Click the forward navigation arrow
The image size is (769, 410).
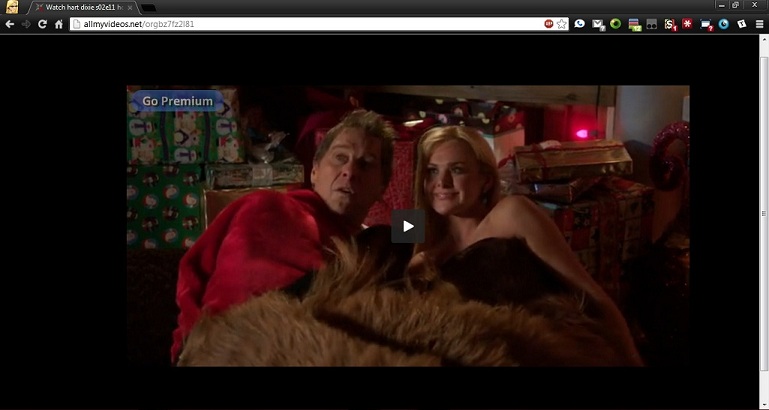tap(26, 24)
